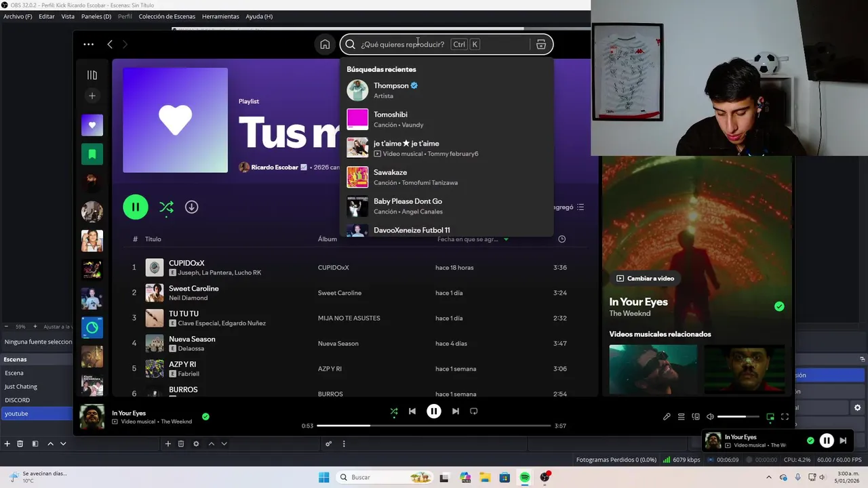Select recent search Tomoshibi song
The height and width of the screenshot is (488, 868).
pyautogui.click(x=446, y=119)
